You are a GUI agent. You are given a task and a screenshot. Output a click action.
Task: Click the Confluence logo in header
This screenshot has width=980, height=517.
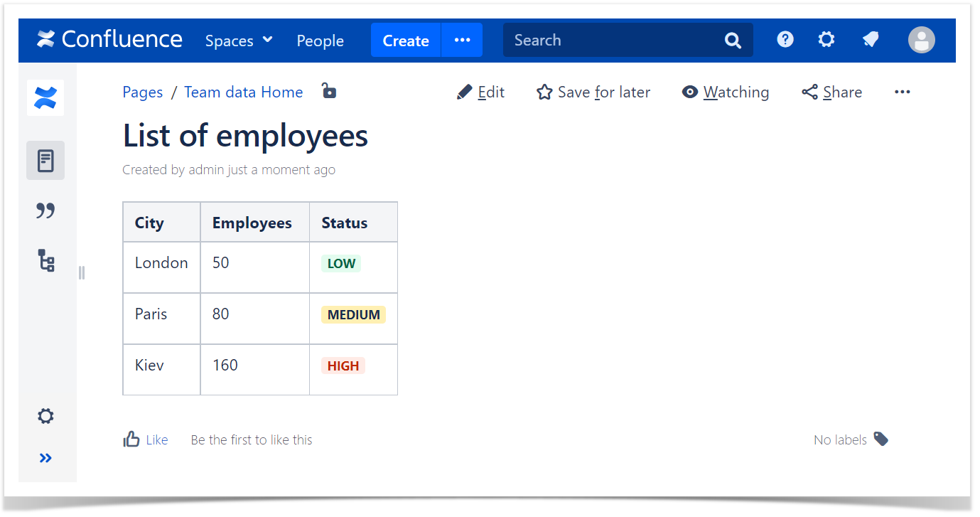[x=110, y=40]
